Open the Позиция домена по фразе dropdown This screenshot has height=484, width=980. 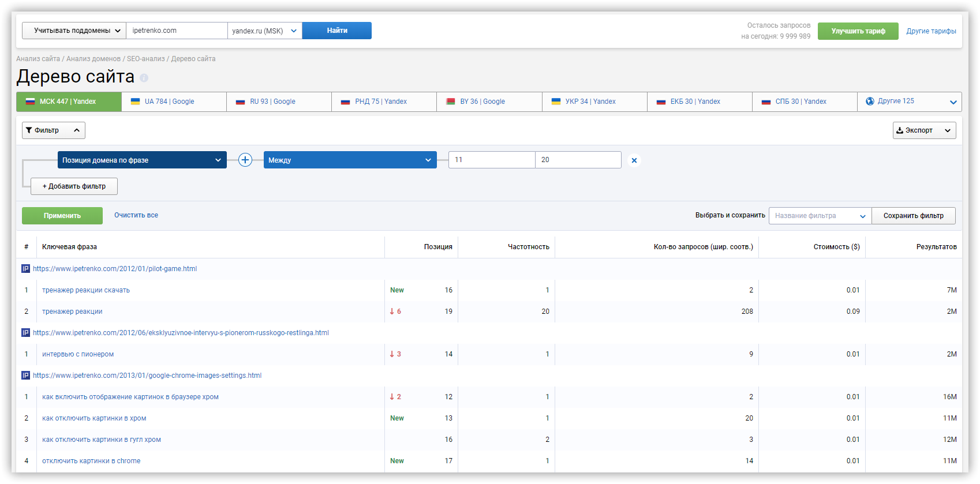(142, 160)
